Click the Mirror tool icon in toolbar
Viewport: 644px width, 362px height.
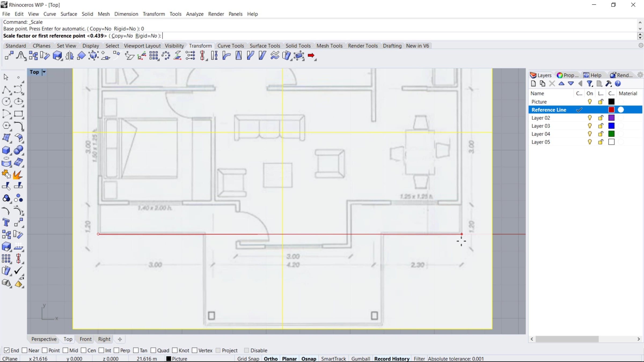69,56
